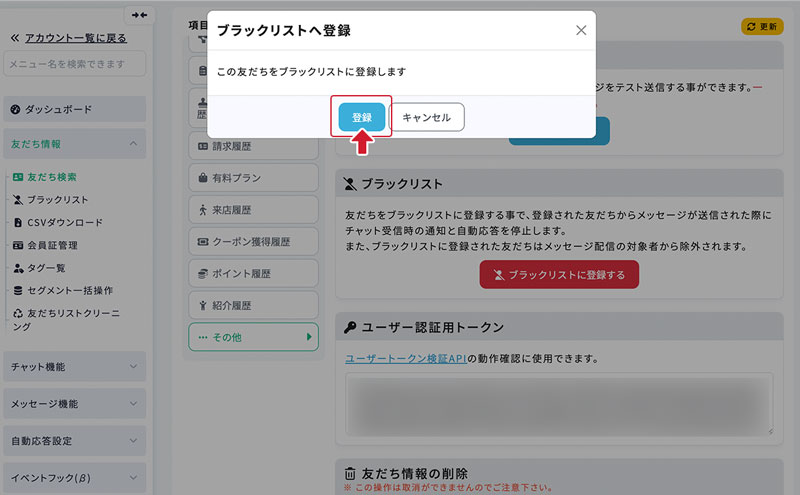Image resolution: width=800 pixels, height=495 pixels.
Task: Open CSVダウンロード sidebar item
Action: click(64, 222)
